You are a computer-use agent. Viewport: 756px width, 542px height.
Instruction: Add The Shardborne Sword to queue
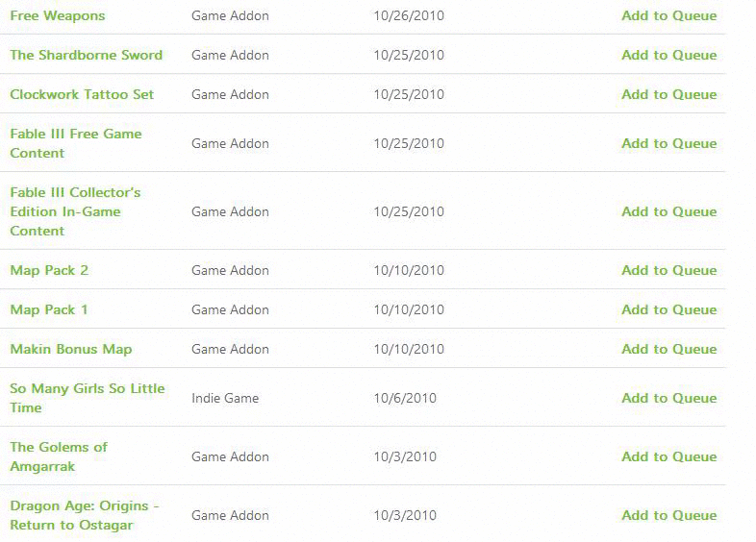click(x=668, y=55)
